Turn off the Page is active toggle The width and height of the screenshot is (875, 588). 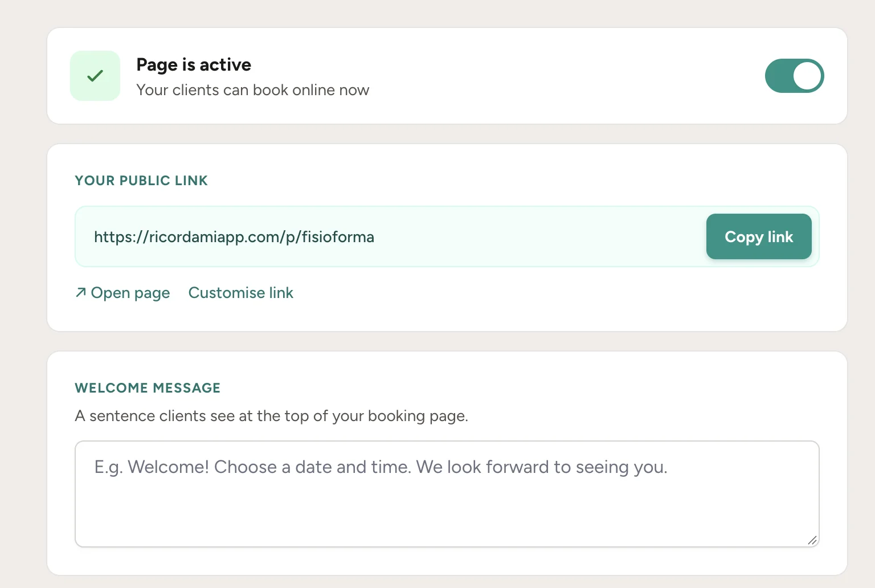coord(794,76)
